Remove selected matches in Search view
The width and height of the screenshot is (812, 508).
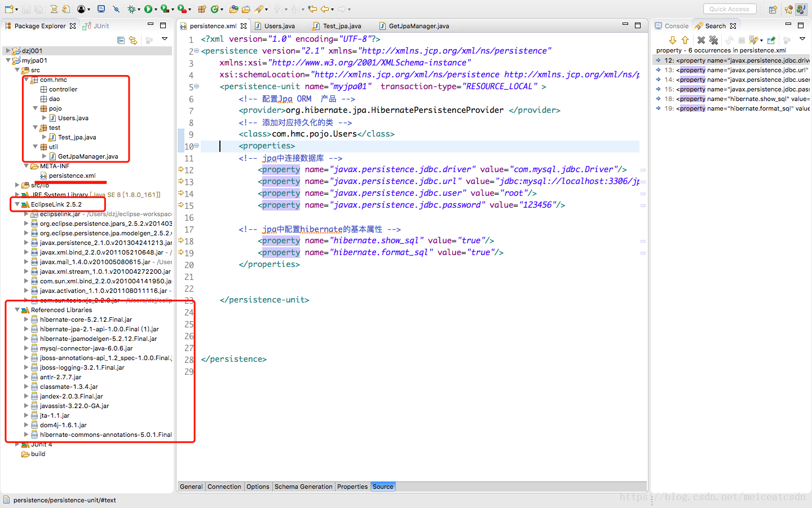click(x=701, y=40)
